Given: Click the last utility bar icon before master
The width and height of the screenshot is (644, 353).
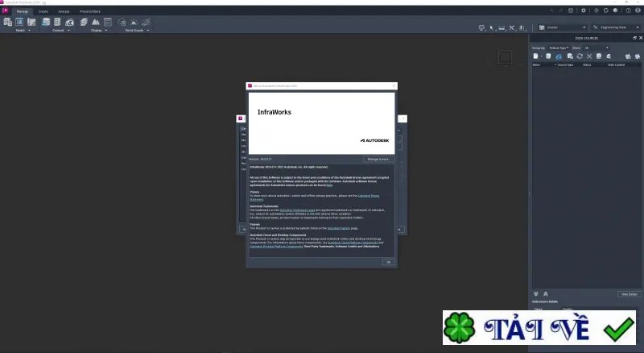Looking at the screenshot, I should pos(522,27).
